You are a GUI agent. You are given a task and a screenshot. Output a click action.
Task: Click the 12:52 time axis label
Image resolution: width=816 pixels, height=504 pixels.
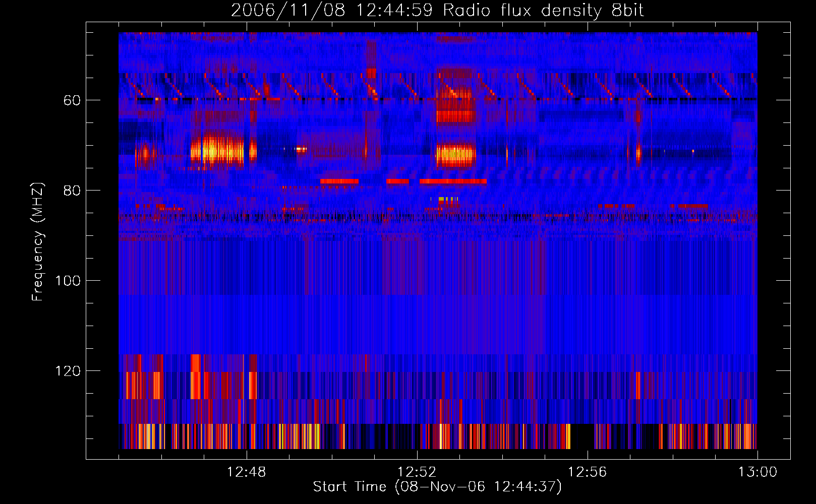click(417, 472)
